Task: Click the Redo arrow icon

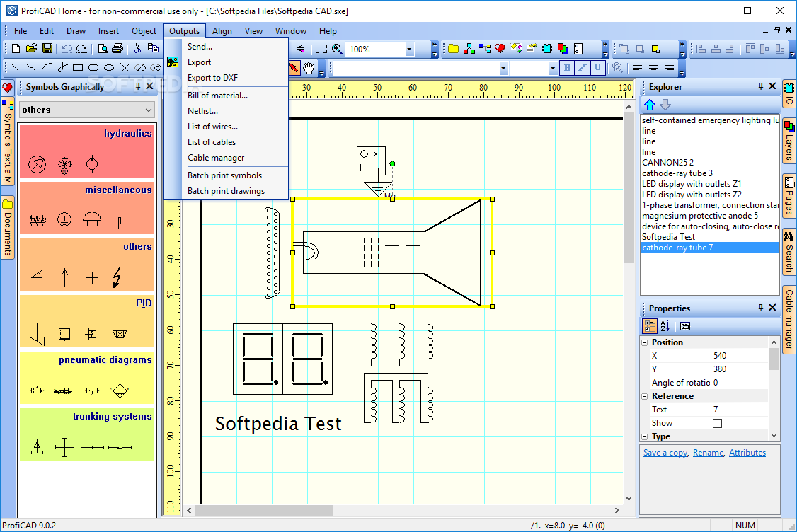Action: (x=81, y=49)
